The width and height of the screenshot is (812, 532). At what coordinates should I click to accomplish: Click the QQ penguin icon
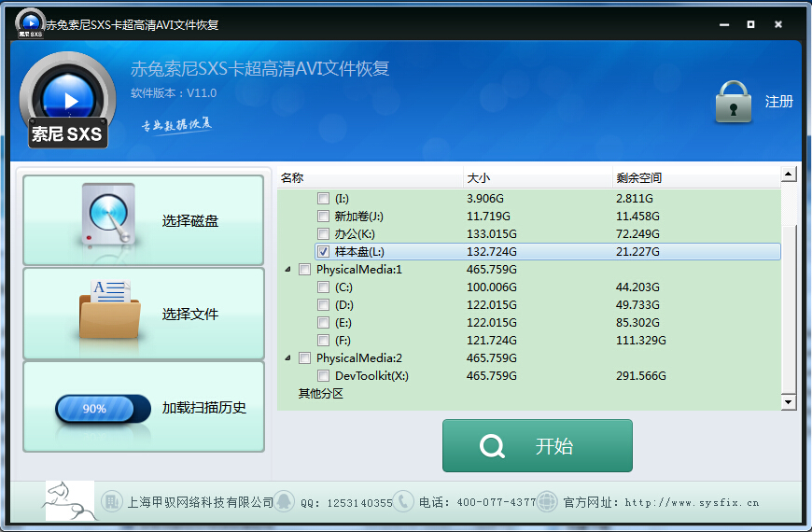tap(284, 501)
